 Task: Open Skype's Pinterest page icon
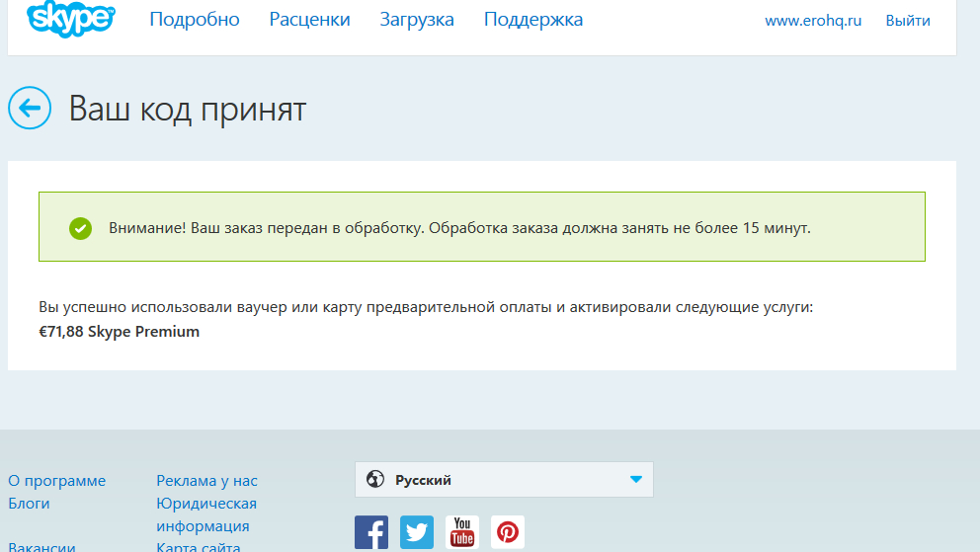pos(508,532)
